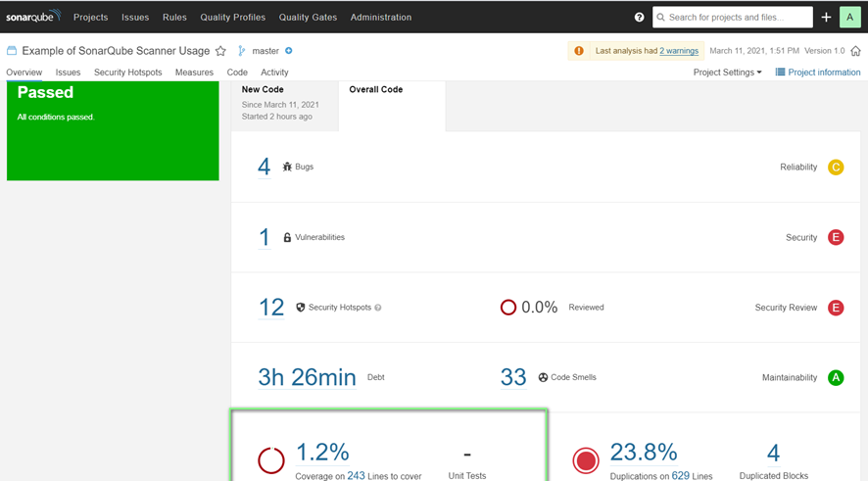Viewport: 868px width, 481px height.
Task: Open the 2 warnings link
Action: (679, 51)
